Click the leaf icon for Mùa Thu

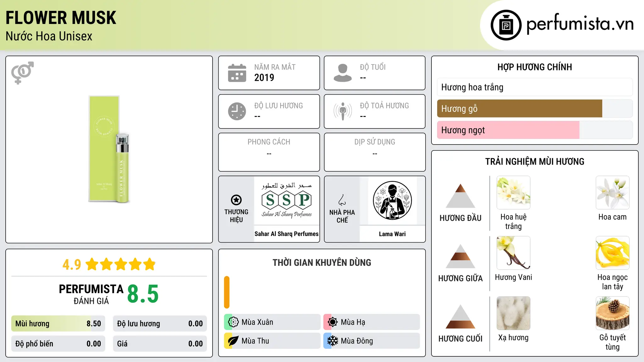pos(233,341)
